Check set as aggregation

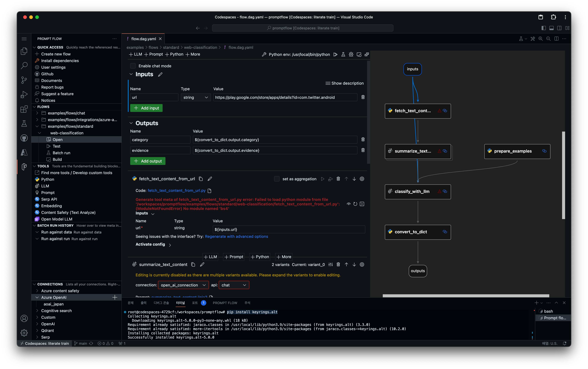277,179
